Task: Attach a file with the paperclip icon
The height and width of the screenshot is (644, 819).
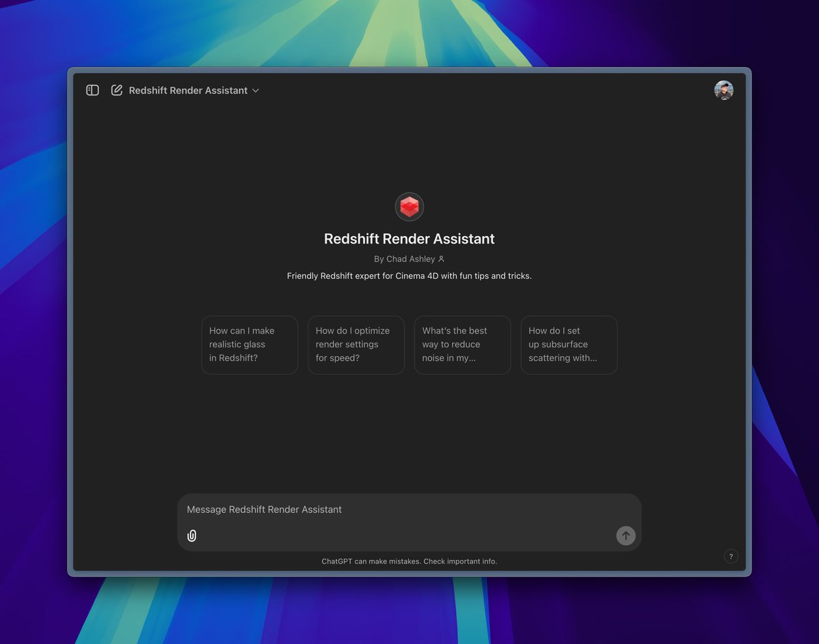Action: click(x=192, y=536)
